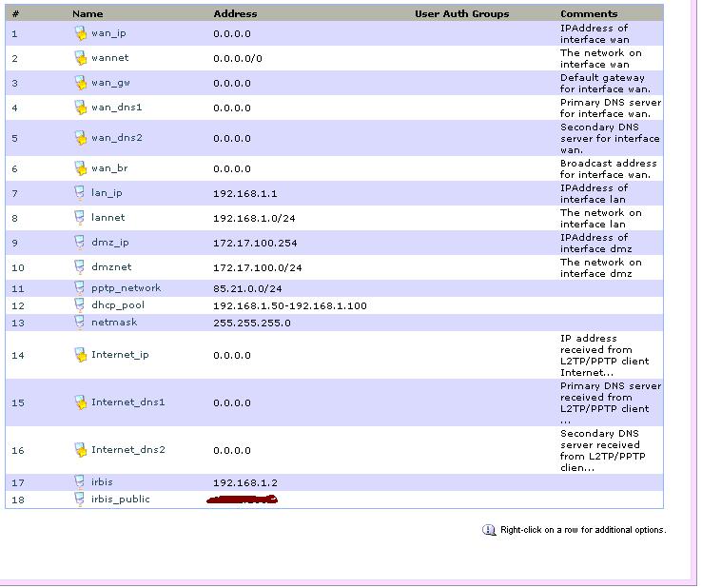Click the wannet network object icon

coord(81,58)
